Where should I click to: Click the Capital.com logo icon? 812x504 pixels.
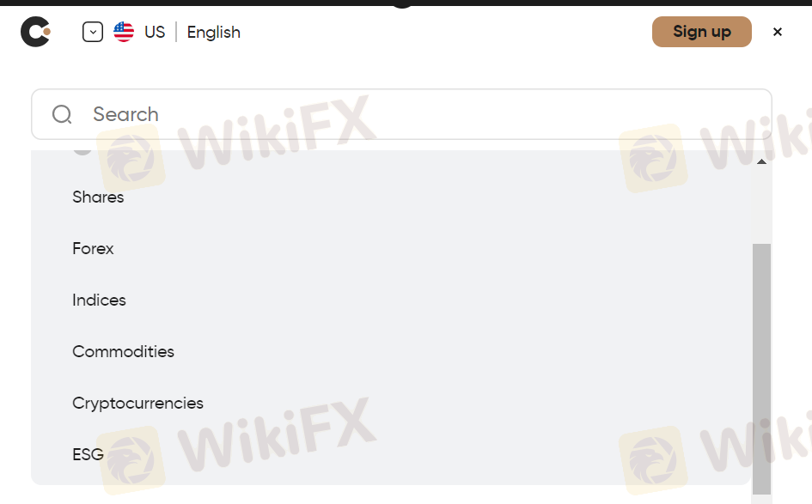(35, 32)
